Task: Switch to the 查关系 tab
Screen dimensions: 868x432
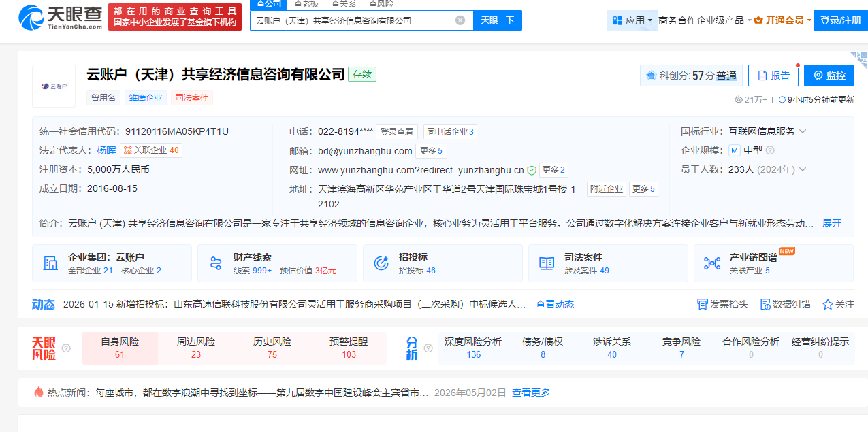Action: point(343,4)
